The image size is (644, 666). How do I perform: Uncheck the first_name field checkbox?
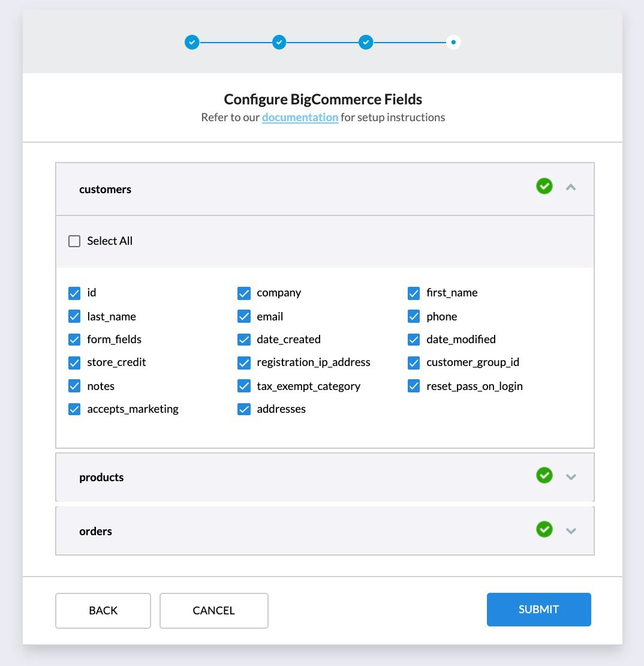click(414, 293)
